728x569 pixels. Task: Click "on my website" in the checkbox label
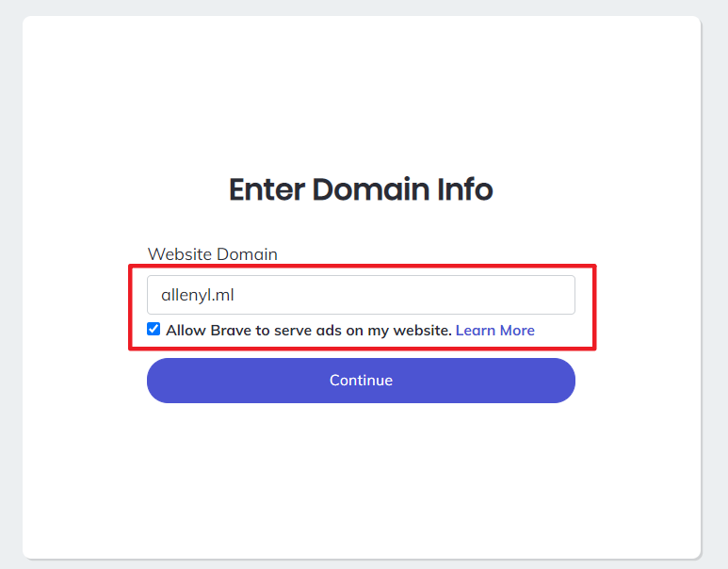click(407, 331)
